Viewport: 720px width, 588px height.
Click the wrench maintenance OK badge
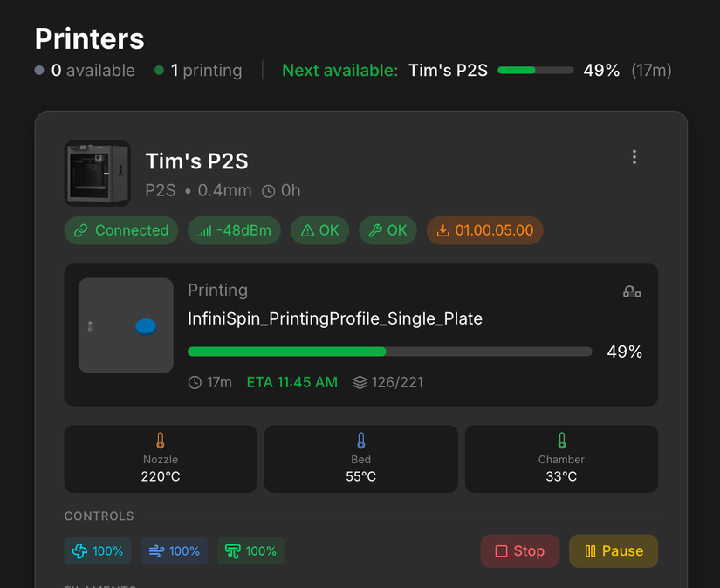point(387,230)
